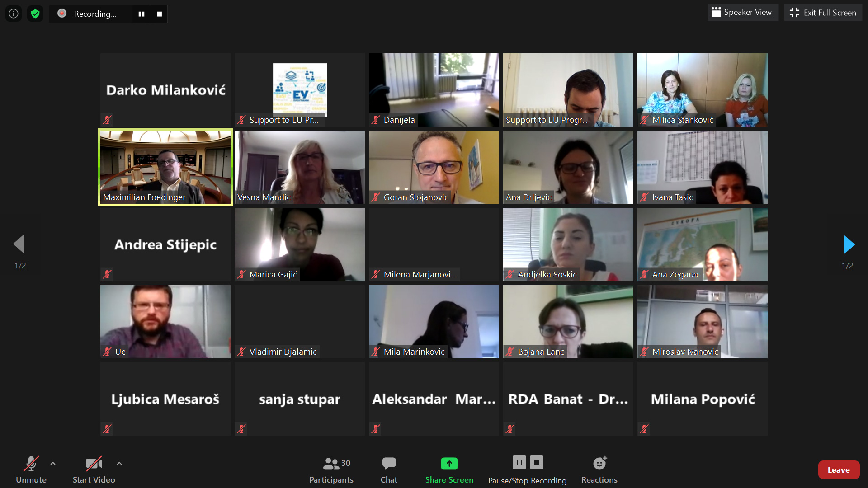
Task: Stop recording in the bottom toolbar
Action: tap(537, 462)
